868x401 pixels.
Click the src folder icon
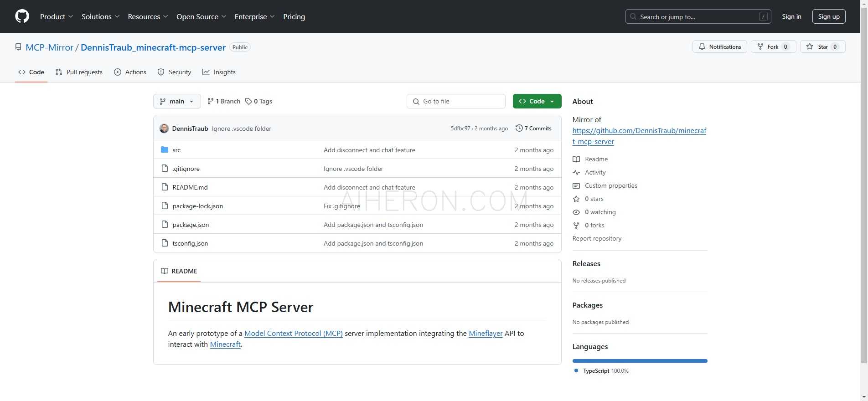click(165, 149)
